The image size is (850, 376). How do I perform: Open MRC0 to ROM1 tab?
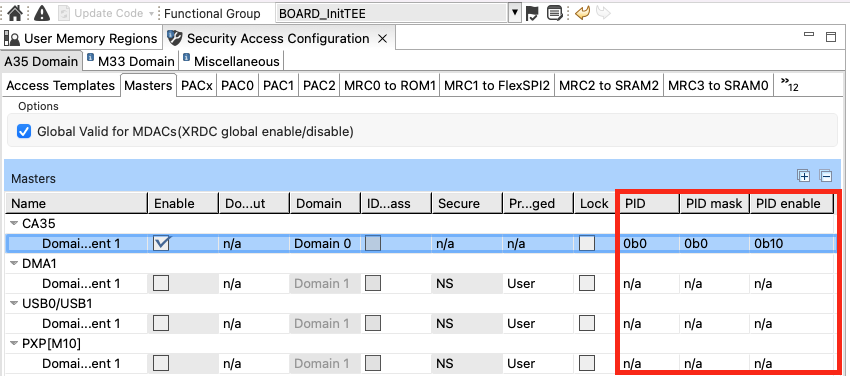[x=390, y=85]
